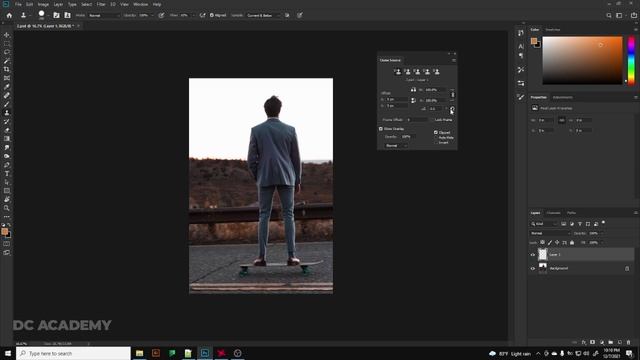The image size is (640, 360).
Task: Click the hue spectrum slider
Action: 631,60
